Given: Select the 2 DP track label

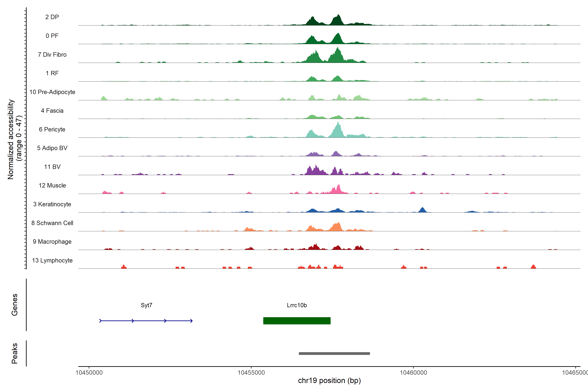Looking at the screenshot, I should click(x=52, y=17).
